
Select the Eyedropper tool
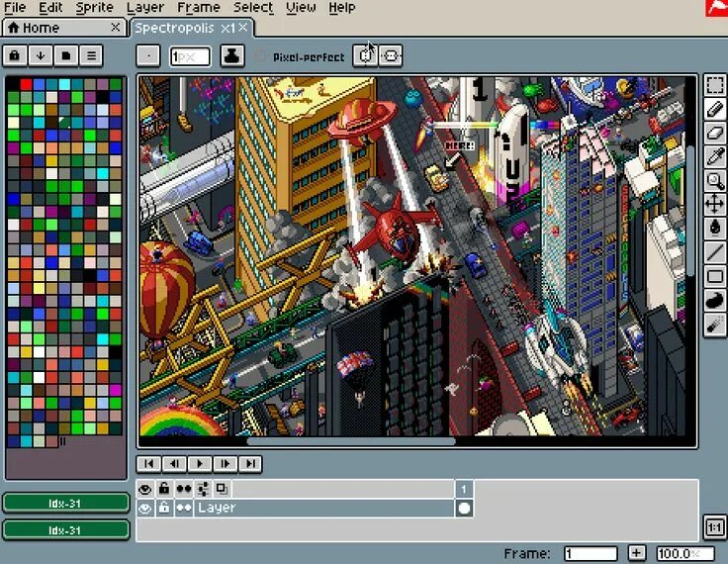[715, 156]
